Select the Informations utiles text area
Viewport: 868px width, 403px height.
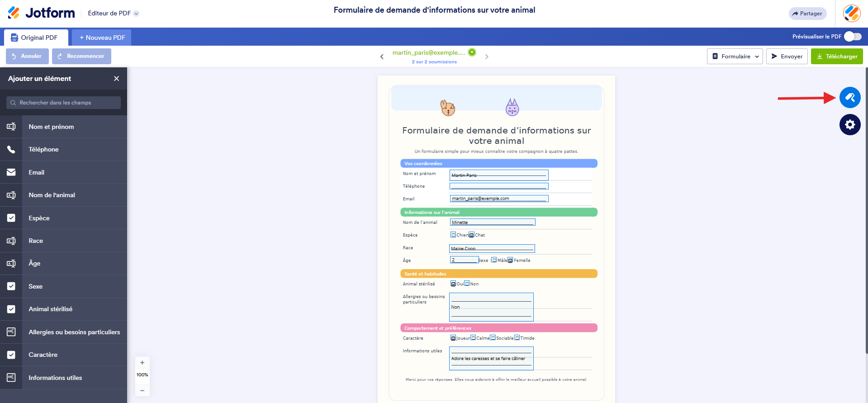pos(491,358)
